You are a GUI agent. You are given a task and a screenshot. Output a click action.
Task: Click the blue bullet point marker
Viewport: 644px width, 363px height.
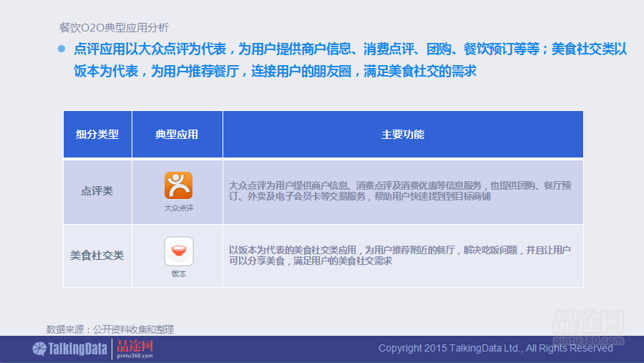62,49
